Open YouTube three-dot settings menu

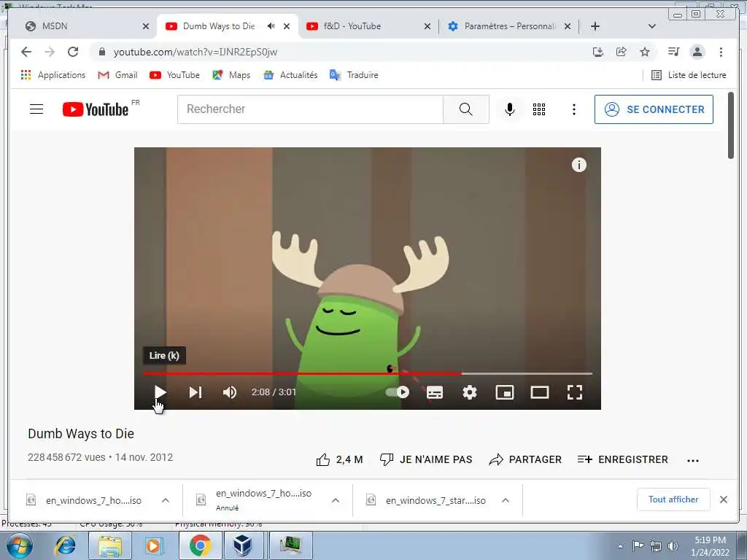(574, 109)
